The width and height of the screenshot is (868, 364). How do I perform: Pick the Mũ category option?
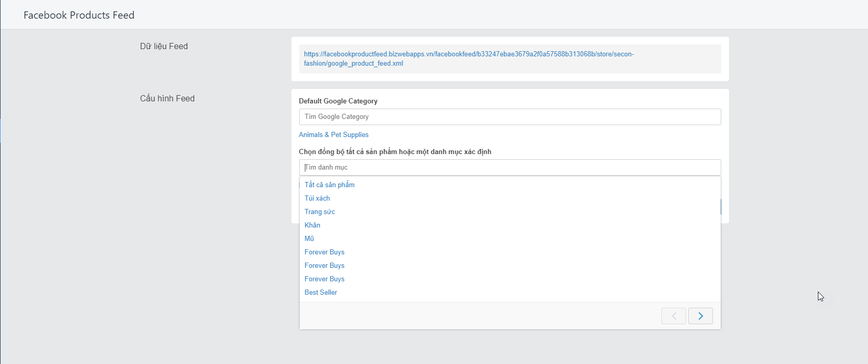click(309, 238)
